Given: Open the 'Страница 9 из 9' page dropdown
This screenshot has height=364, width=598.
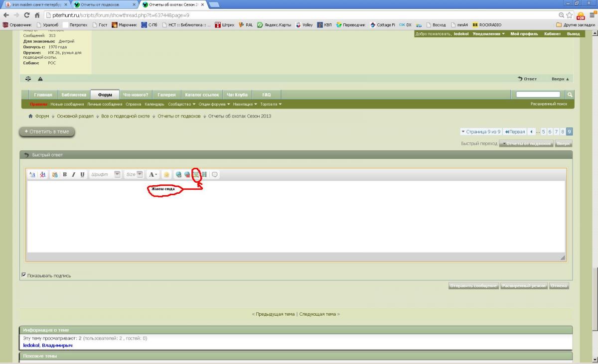Looking at the screenshot, I should (x=480, y=132).
